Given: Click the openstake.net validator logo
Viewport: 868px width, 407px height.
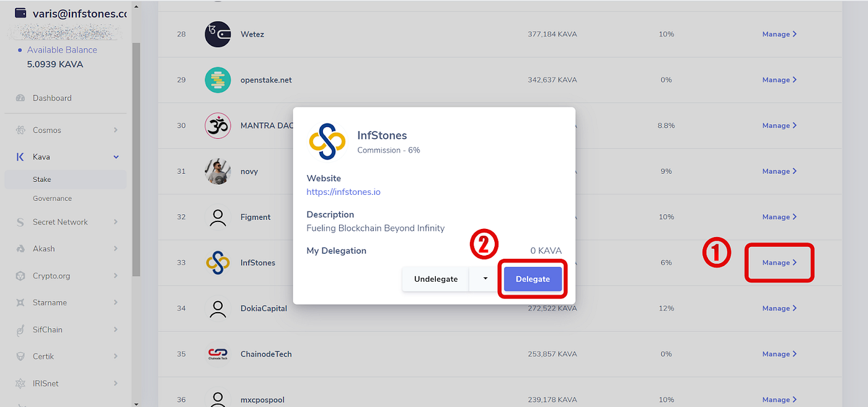Looking at the screenshot, I should point(218,80).
